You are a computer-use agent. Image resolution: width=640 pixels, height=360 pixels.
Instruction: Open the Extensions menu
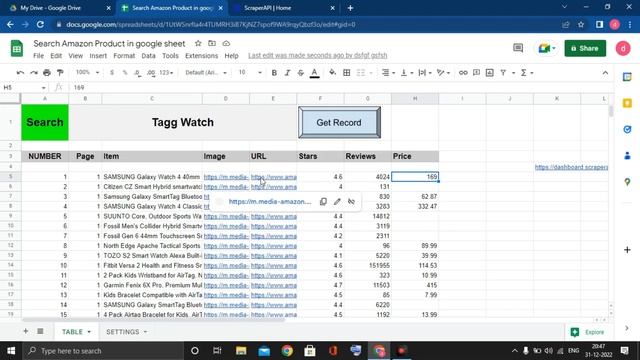202,56
